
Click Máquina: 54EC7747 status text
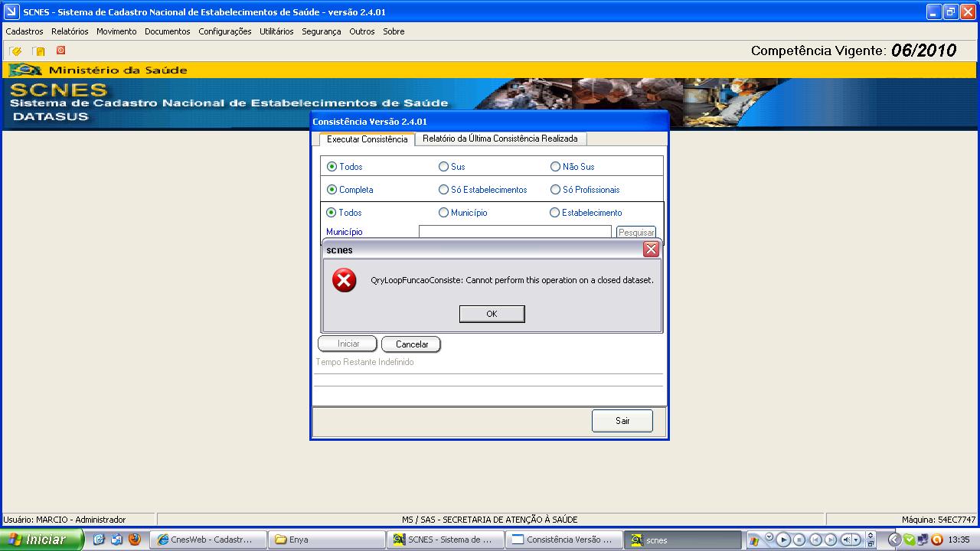click(x=939, y=520)
